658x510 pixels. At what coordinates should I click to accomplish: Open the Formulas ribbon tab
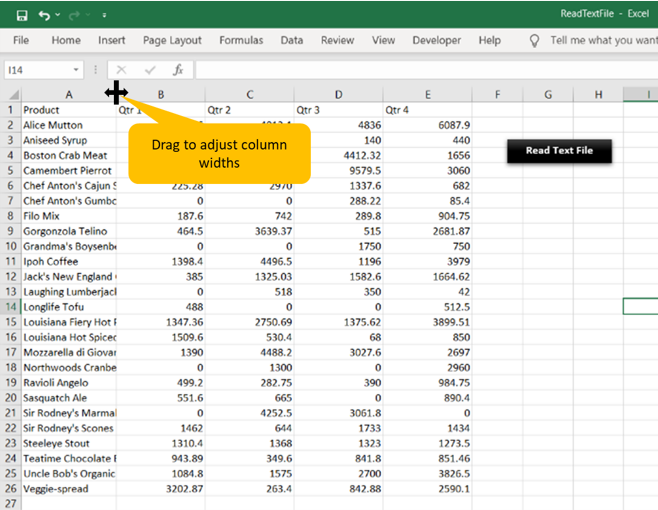241,41
